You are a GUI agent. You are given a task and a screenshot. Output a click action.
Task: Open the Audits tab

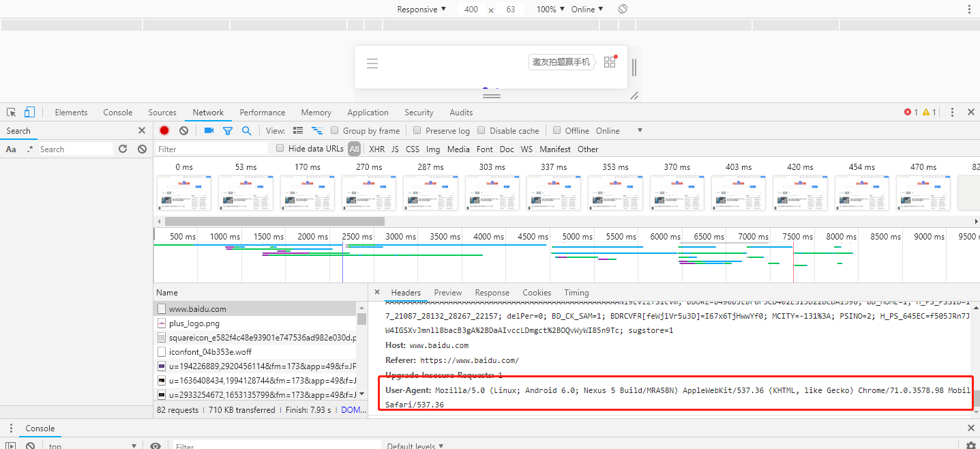(461, 113)
